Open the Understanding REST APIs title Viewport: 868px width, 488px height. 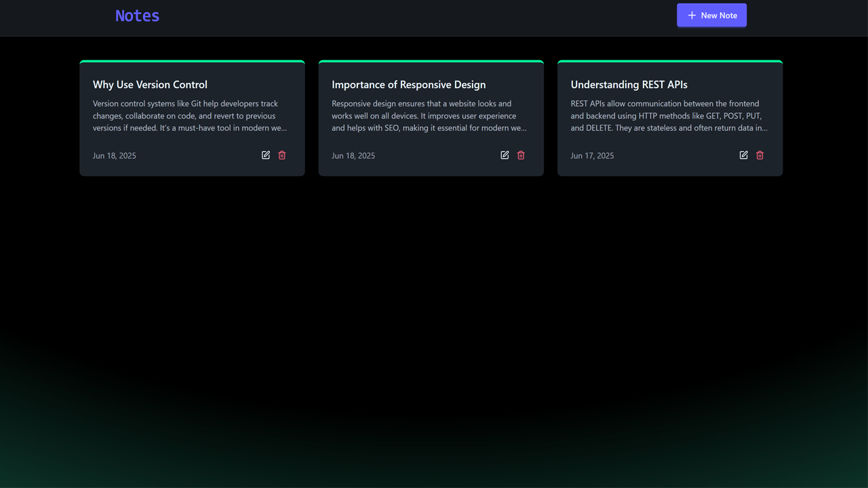coord(629,85)
